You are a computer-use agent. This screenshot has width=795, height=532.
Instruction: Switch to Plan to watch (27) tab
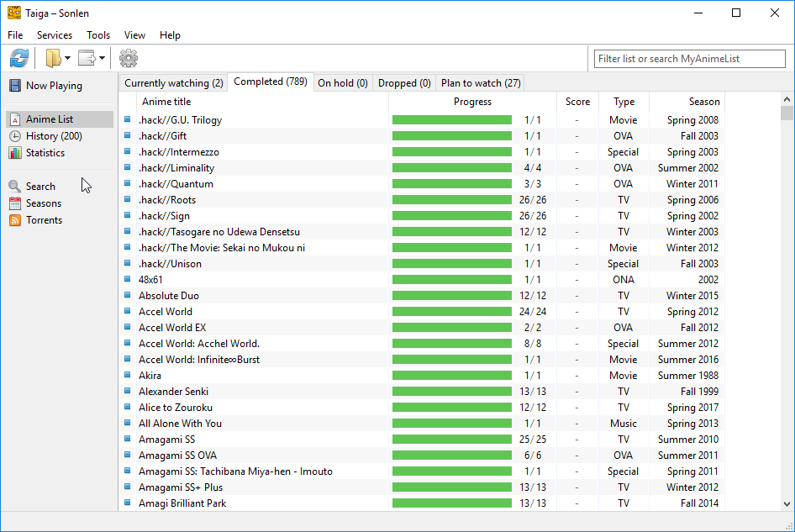point(481,83)
